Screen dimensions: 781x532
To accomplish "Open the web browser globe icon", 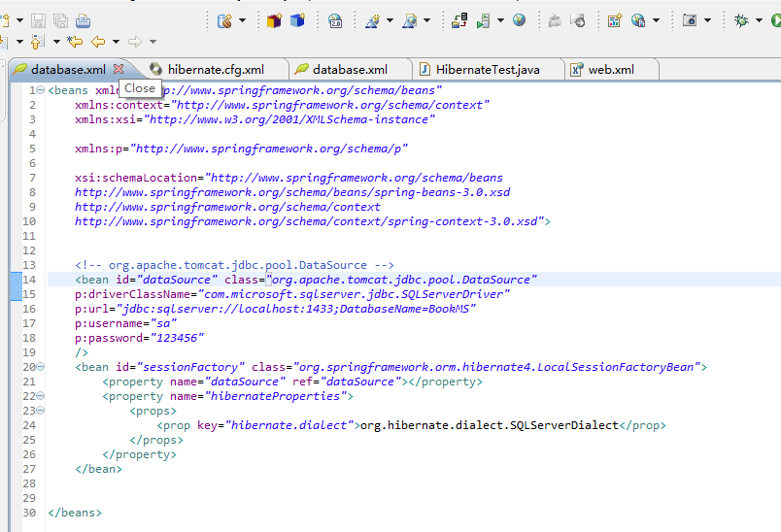I will click(x=519, y=20).
